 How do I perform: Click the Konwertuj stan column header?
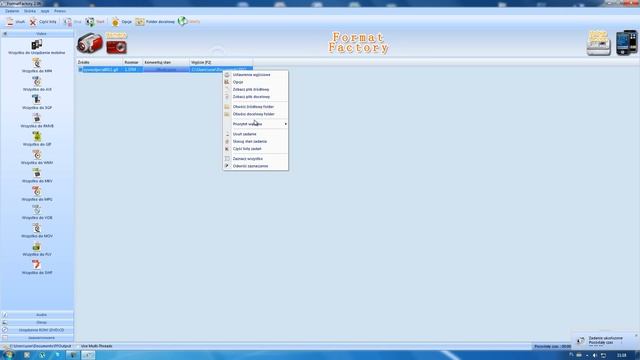[166, 62]
